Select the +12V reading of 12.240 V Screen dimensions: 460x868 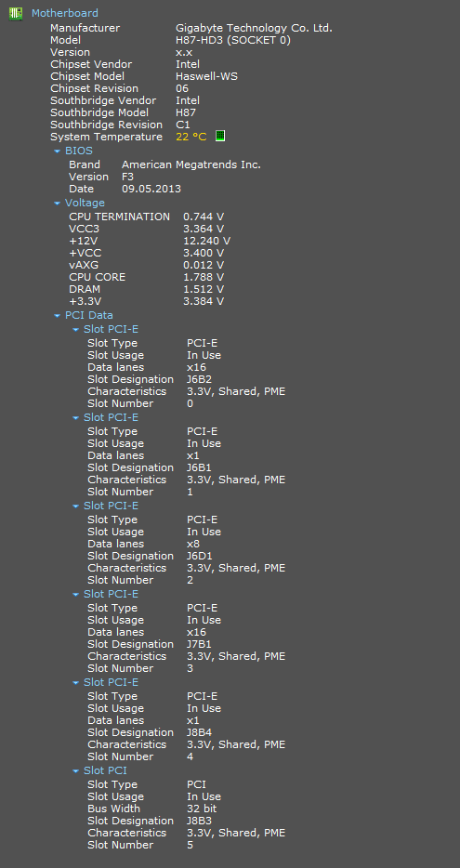[x=206, y=241]
